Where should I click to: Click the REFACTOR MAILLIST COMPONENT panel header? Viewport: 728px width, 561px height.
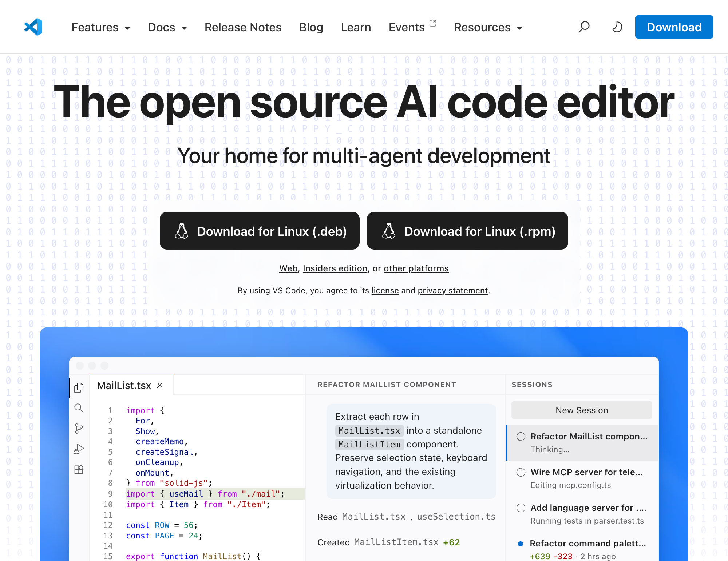387,385
